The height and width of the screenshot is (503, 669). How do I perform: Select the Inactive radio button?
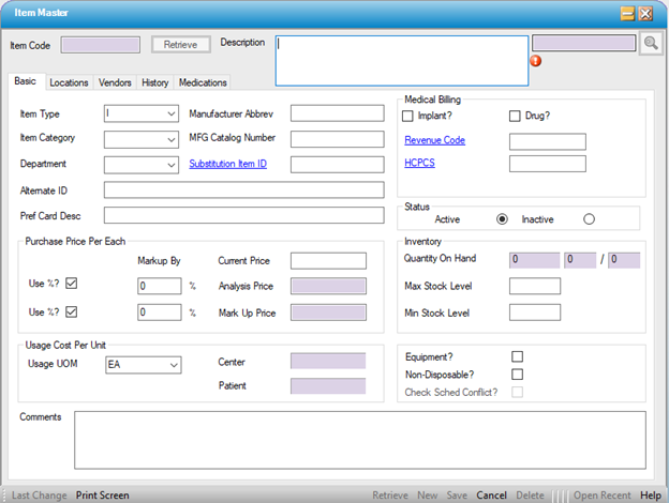click(x=588, y=219)
